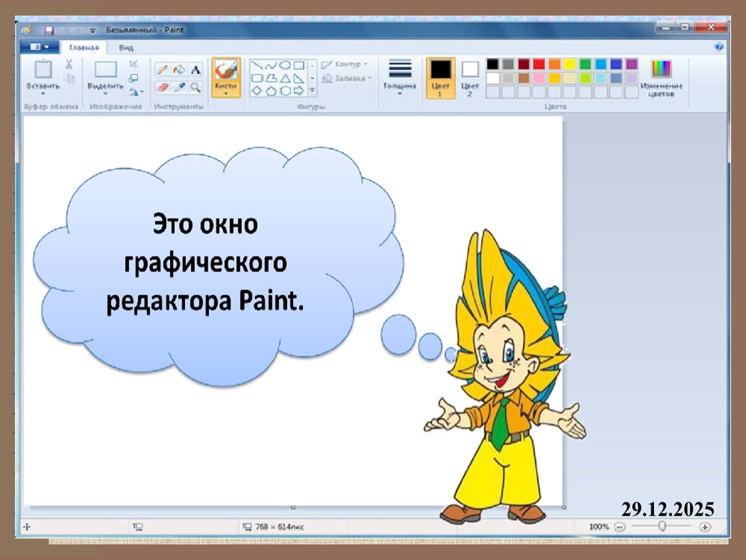Select the Pencil tool

pos(162,69)
